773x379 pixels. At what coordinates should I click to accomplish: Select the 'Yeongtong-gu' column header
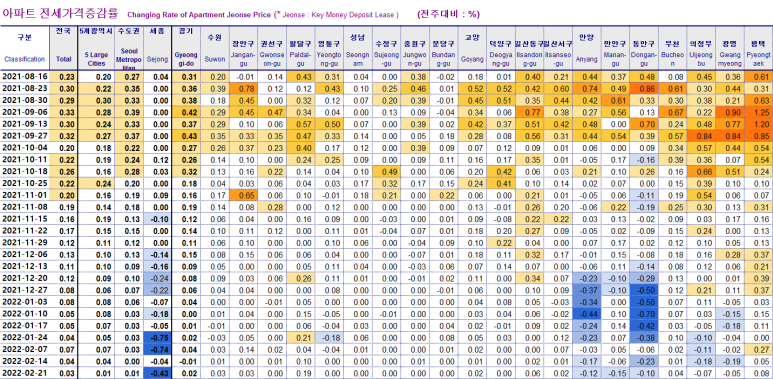click(x=329, y=48)
